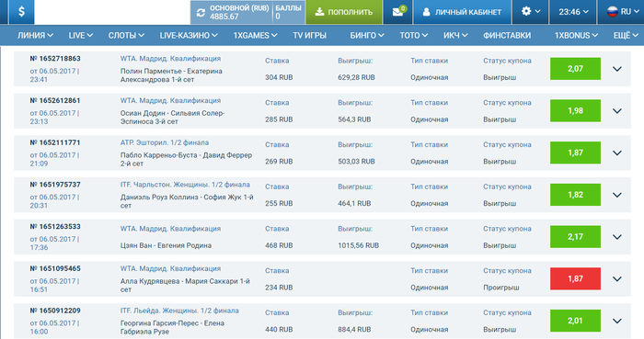The image size is (644, 339).
Task: Open WTA Мадрид link for Парментье match
Action: tap(170, 59)
